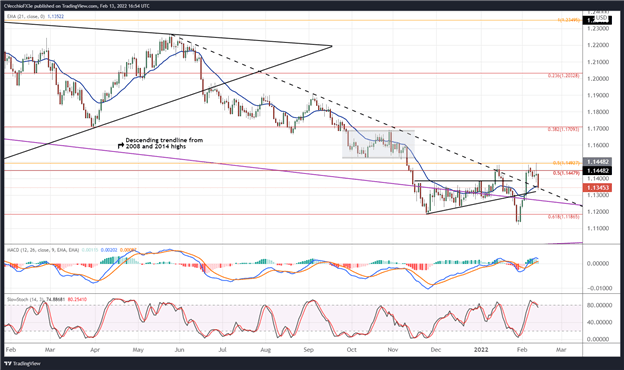Click the Sep label on the time axis
Viewport: 624px width, 370px height.
tap(308, 350)
